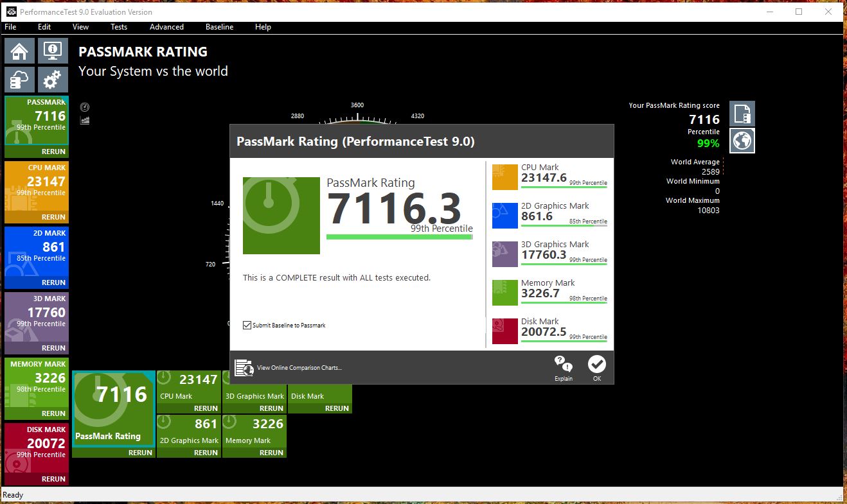Viewport: 847px width, 504px height.
Task: Rerun the Memory Mark sidebar test
Action: [x=53, y=413]
